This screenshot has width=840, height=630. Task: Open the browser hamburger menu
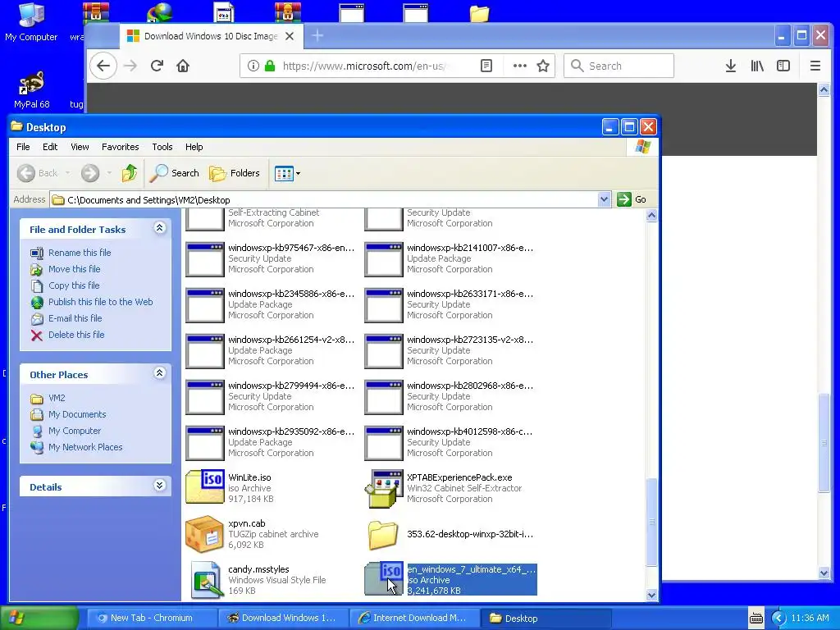815,66
